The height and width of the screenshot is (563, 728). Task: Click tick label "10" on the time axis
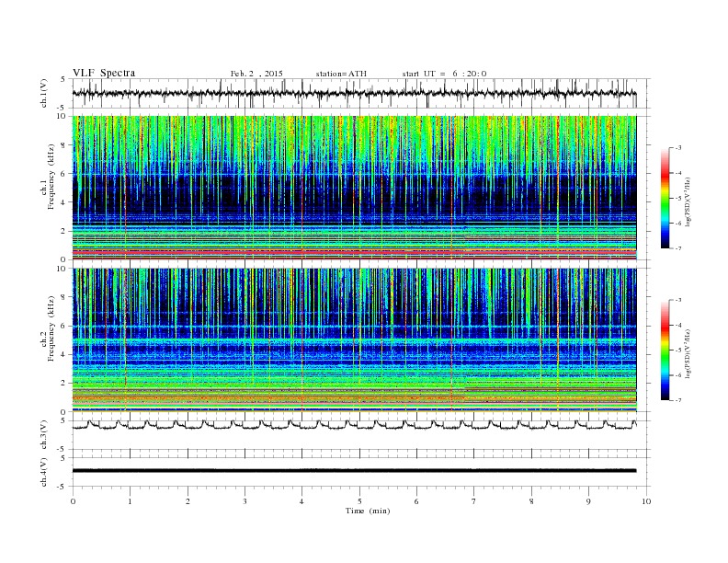646,501
